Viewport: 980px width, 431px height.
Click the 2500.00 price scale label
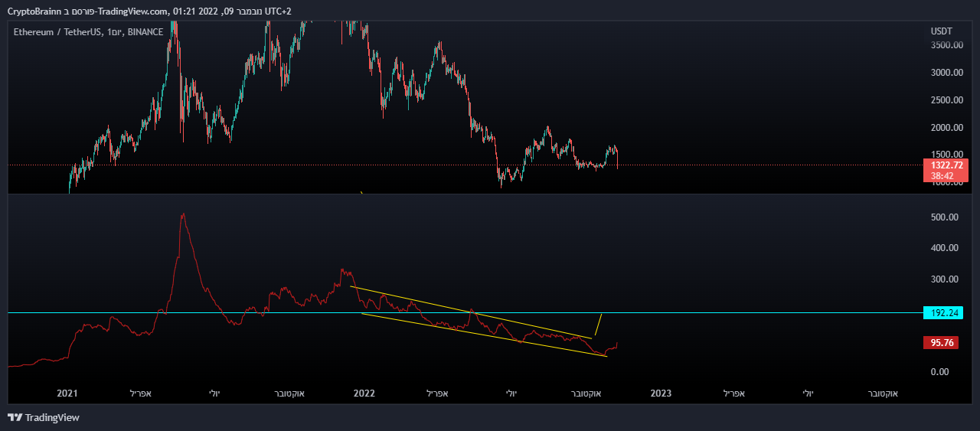[947, 100]
